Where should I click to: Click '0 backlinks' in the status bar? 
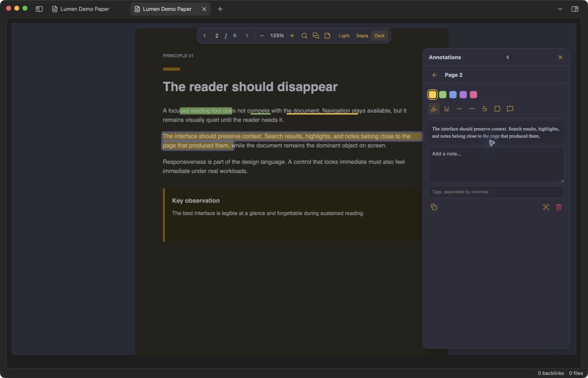click(x=551, y=373)
